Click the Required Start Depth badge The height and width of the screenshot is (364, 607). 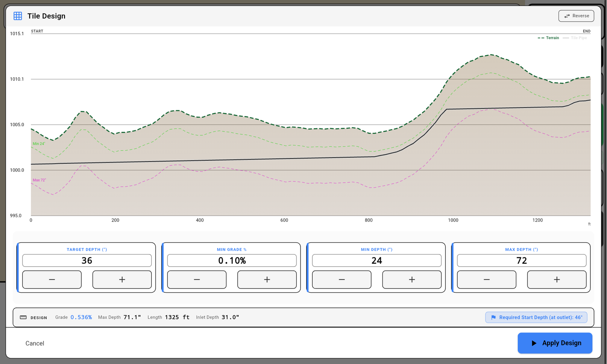(x=536, y=317)
